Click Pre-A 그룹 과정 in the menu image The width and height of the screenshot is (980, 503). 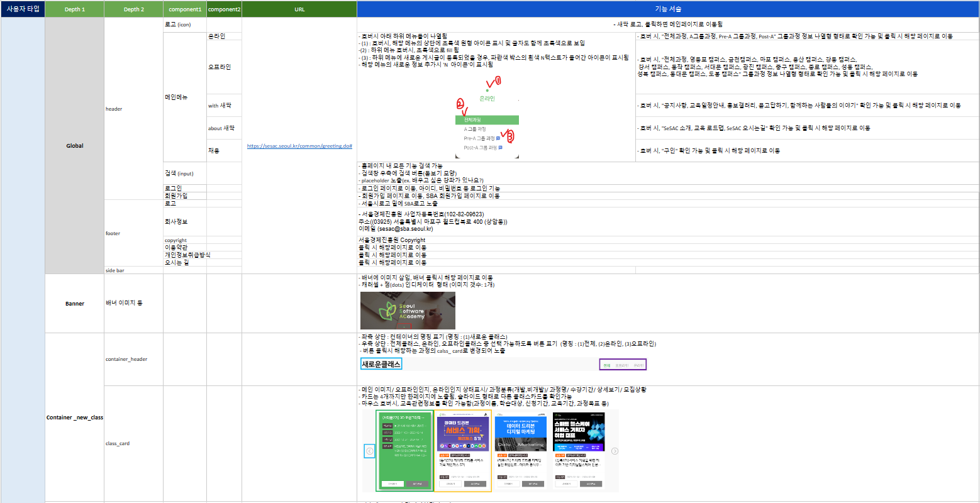tap(479, 138)
